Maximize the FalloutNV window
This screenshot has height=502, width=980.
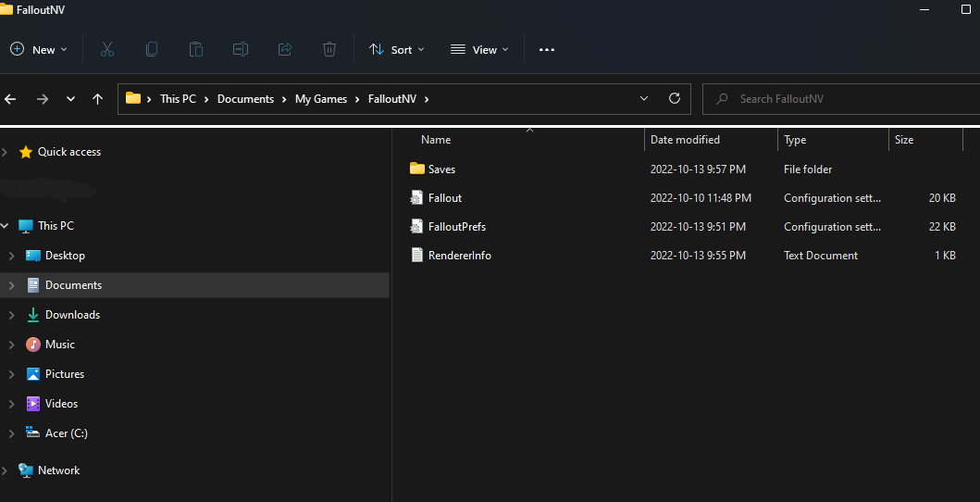pos(965,9)
